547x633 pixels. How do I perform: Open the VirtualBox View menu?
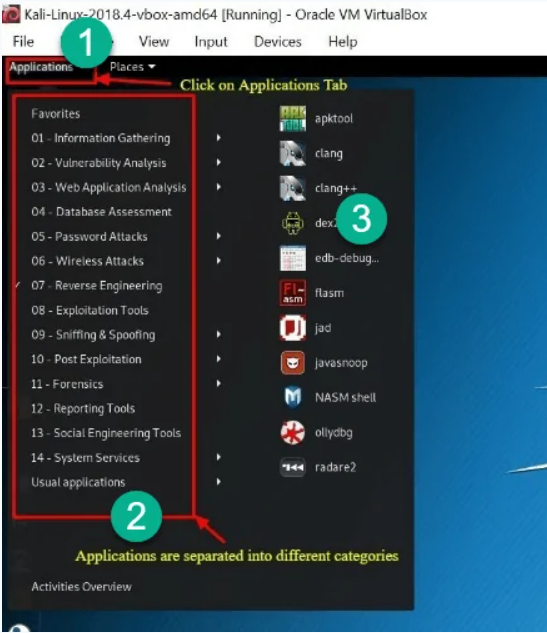tap(154, 42)
